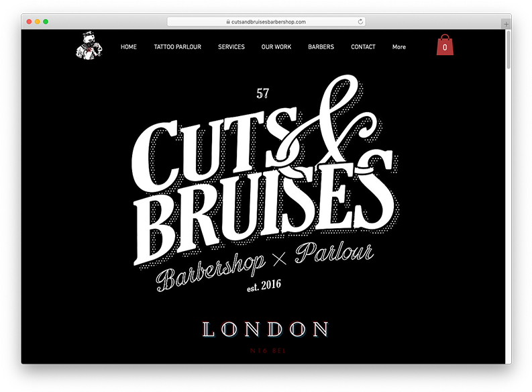
Task: Click the vertical page scrollbar thumb
Action: click(x=509, y=50)
